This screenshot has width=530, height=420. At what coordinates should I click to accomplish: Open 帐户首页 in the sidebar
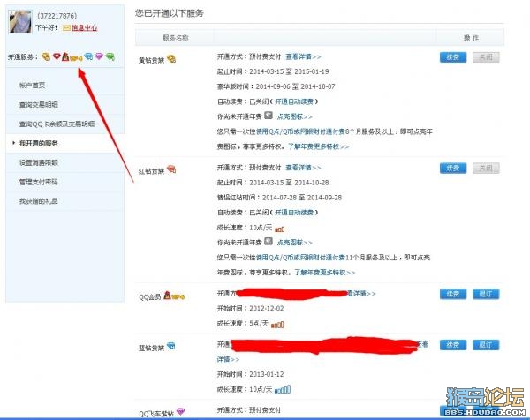(32, 85)
